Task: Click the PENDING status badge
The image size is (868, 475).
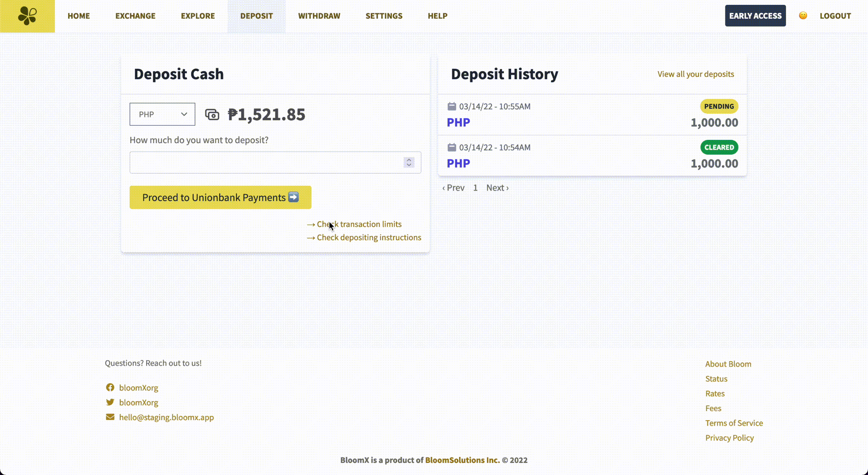Action: 719,106
